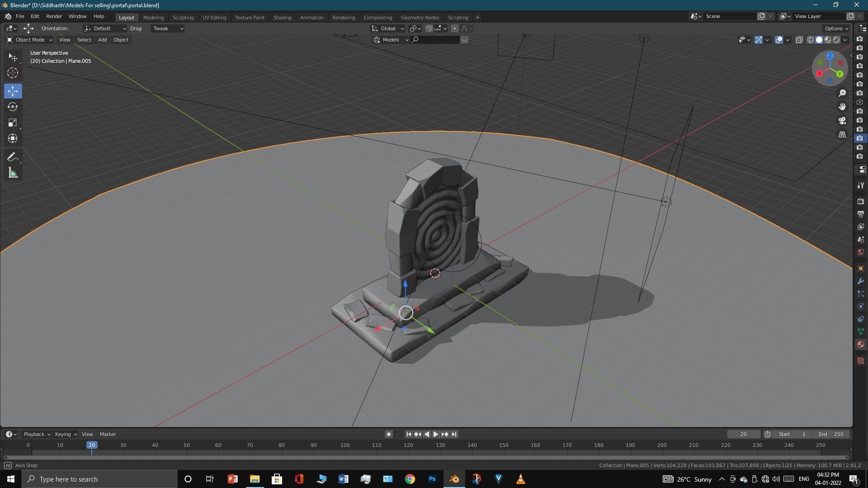Activate the Move tool
This screenshot has height=488, width=868.
coord(13,91)
